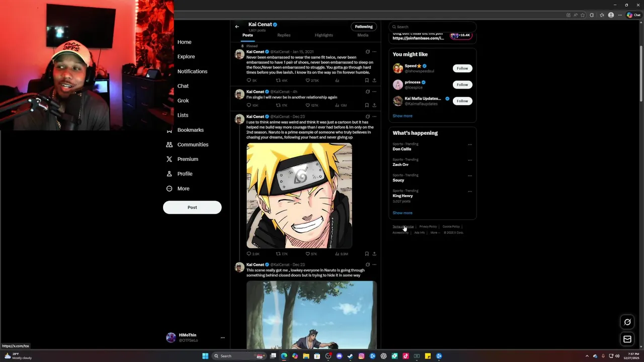Open the Premium X logo icon
This screenshot has height=362, width=644.
click(x=169, y=159)
